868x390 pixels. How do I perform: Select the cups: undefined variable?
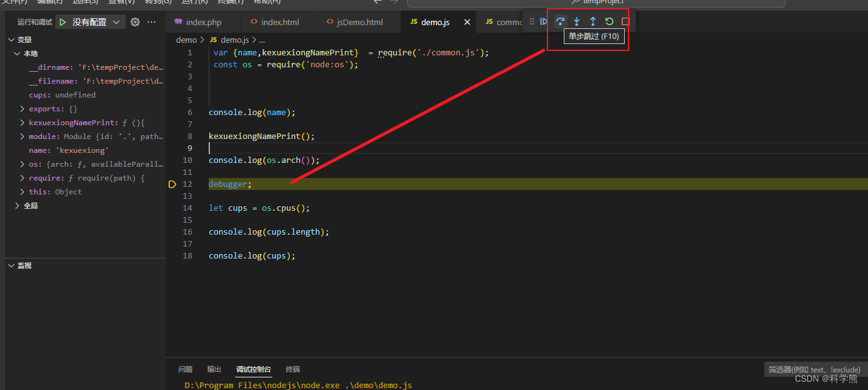[x=85, y=95]
